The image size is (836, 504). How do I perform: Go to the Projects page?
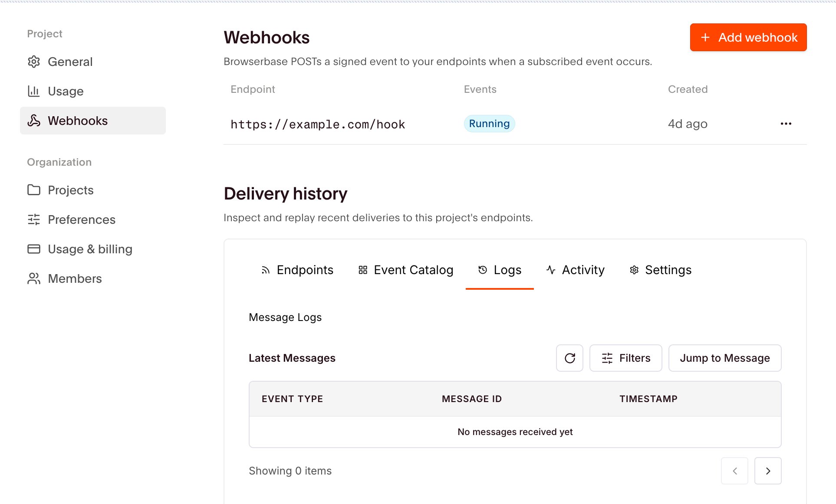pyautogui.click(x=93, y=190)
